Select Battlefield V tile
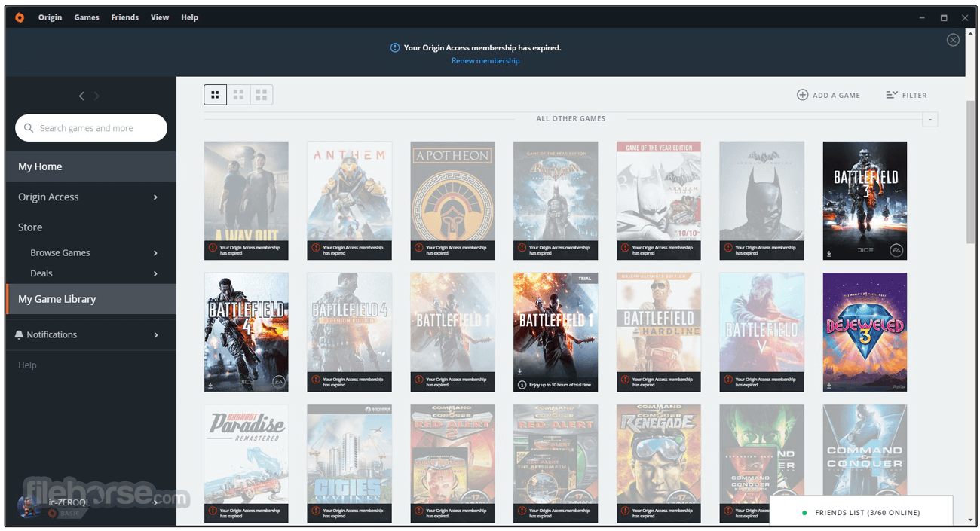The height and width of the screenshot is (531, 980). pos(762,332)
